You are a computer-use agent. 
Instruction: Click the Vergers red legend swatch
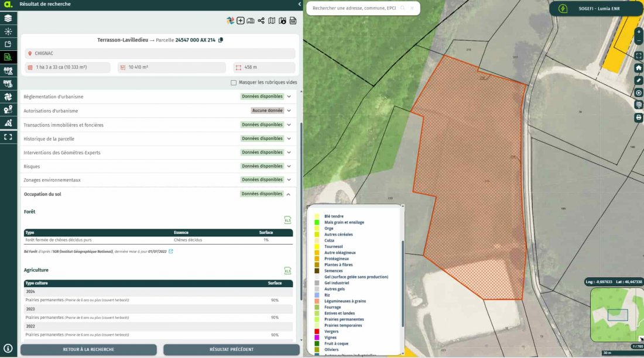click(317, 332)
